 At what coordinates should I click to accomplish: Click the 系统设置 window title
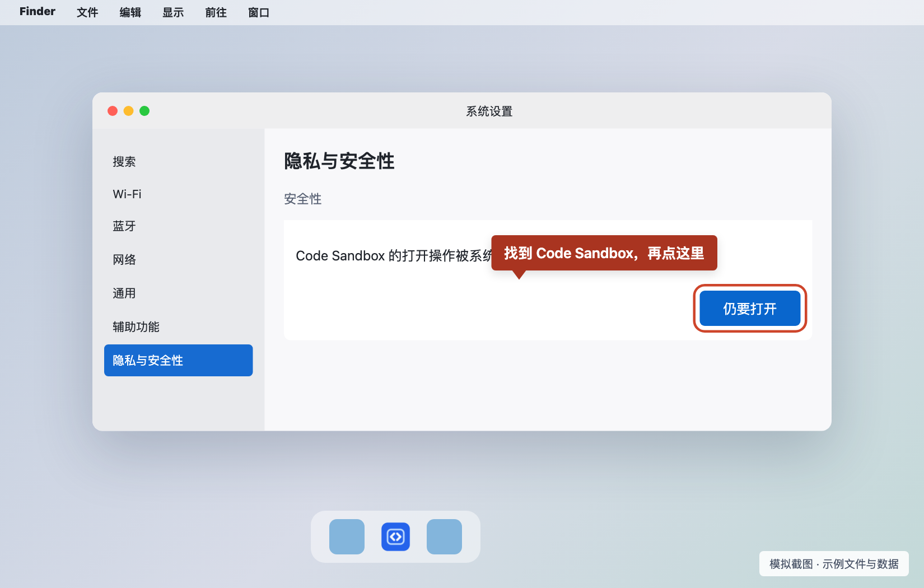[x=489, y=111]
